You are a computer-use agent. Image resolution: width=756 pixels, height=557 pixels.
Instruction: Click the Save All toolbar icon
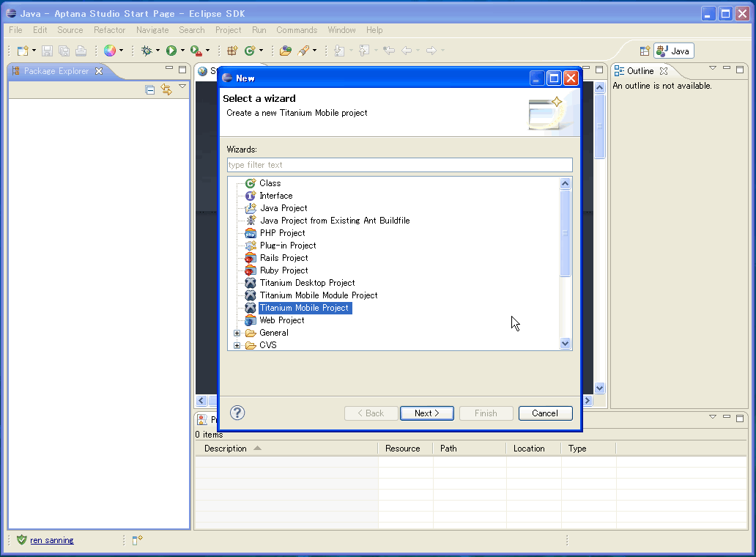64,51
